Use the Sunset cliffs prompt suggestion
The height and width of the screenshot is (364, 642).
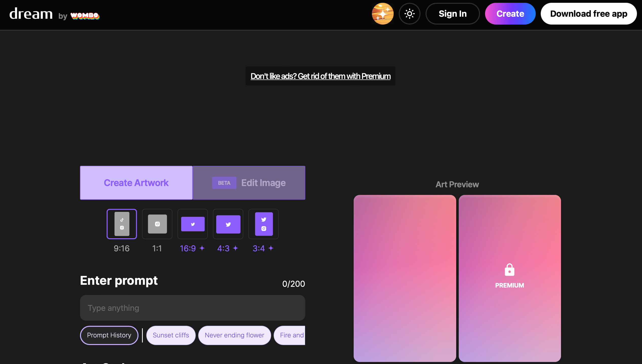click(171, 335)
